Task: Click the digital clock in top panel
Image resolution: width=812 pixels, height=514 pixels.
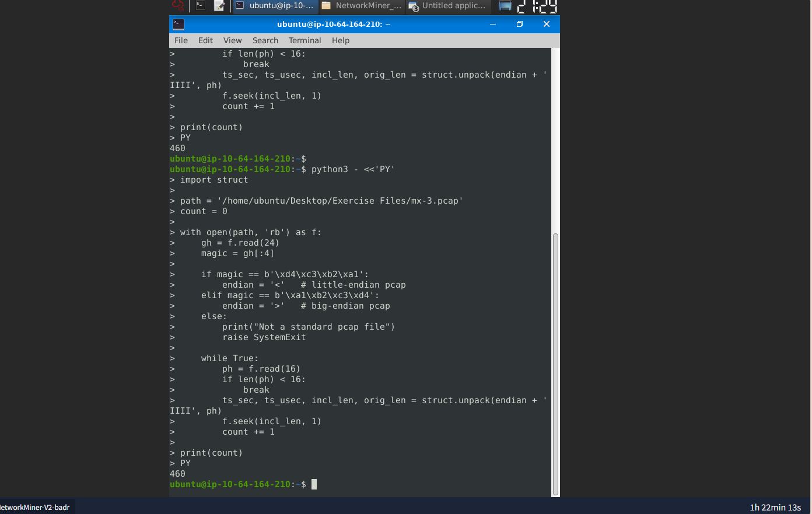Action: tap(537, 6)
